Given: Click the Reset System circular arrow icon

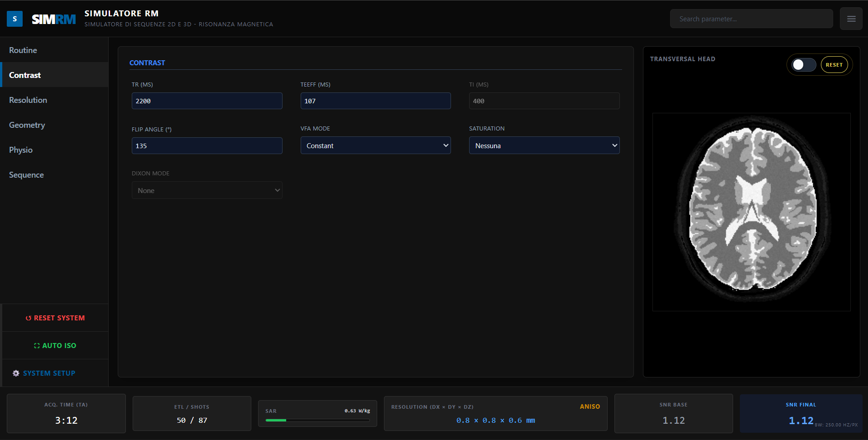Looking at the screenshot, I should (x=29, y=318).
